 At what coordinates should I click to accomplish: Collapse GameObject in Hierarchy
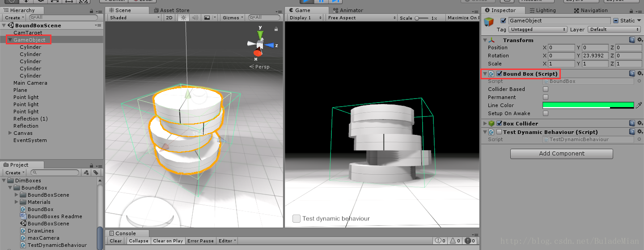click(10, 40)
